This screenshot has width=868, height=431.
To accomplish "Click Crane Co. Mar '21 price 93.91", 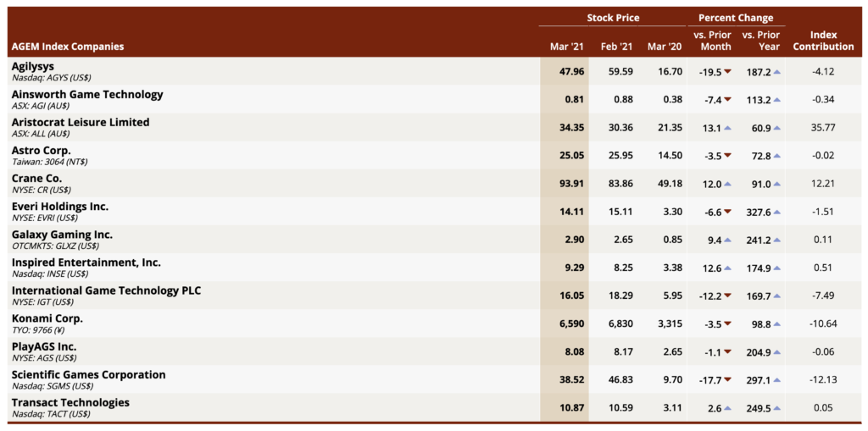I will pyautogui.click(x=572, y=184).
